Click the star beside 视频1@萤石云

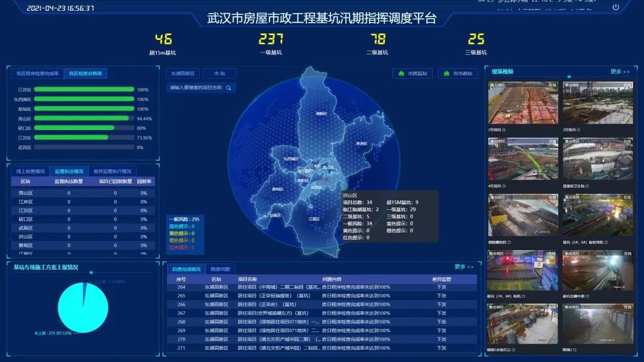(x=513, y=349)
